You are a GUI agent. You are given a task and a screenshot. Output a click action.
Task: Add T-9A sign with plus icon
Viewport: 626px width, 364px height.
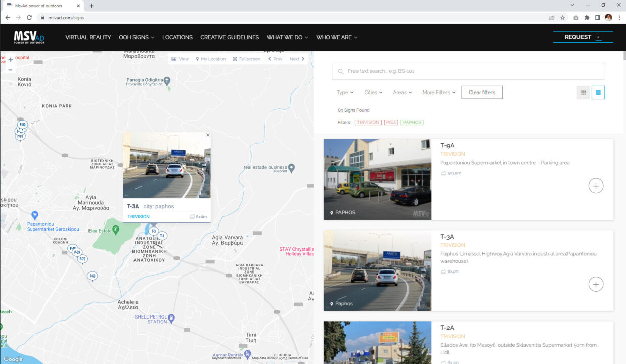coord(596,186)
